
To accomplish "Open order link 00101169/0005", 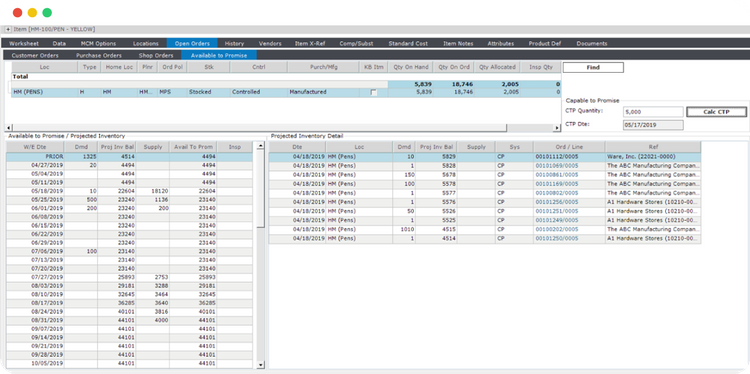I will click(x=557, y=184).
